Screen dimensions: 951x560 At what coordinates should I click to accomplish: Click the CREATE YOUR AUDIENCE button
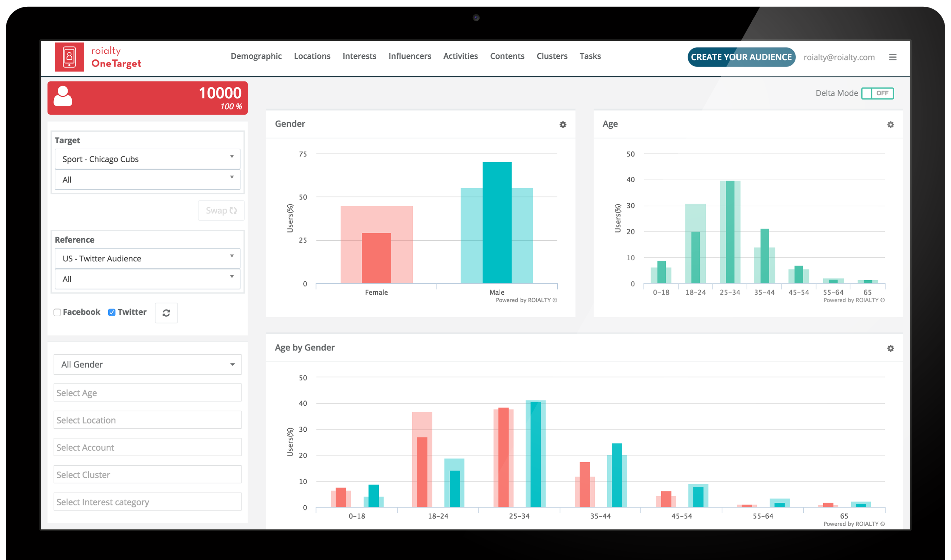coord(741,57)
